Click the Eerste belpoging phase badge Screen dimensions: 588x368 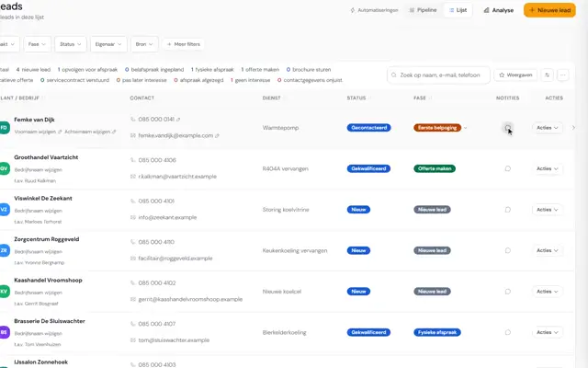pos(437,128)
